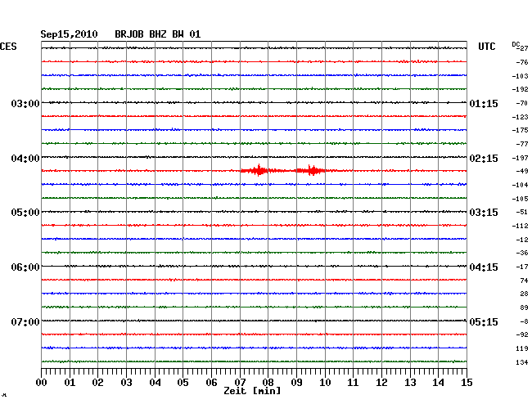Select DC offset value -17
532x404 pixels.
tap(522, 267)
